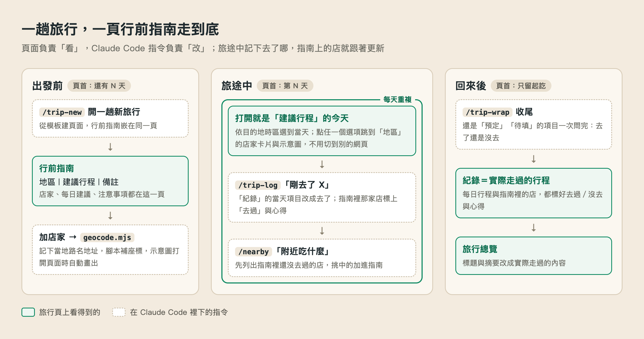Image resolution: width=644 pixels, height=339 pixels.
Task: Click the 開一趟新旅行 label
Action: click(x=114, y=112)
